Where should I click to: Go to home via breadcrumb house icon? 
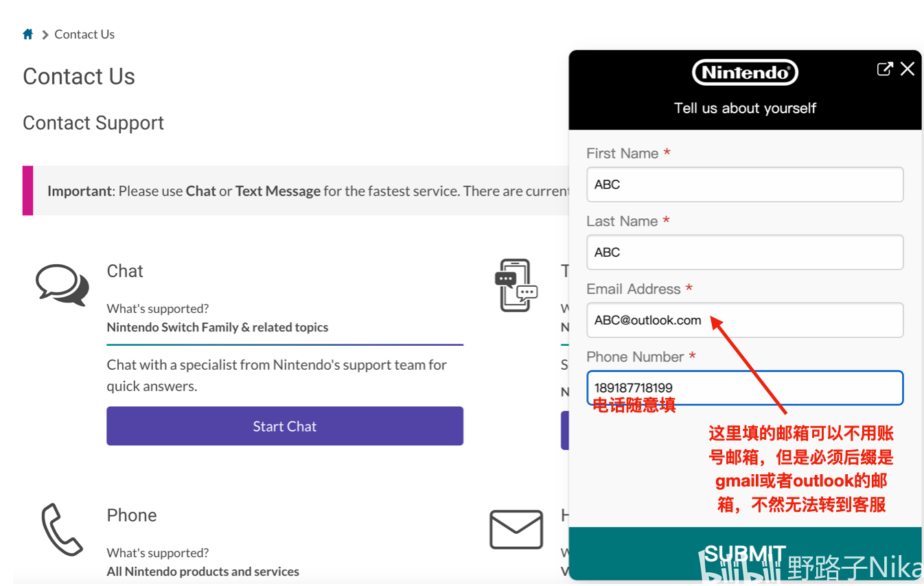coord(28,34)
